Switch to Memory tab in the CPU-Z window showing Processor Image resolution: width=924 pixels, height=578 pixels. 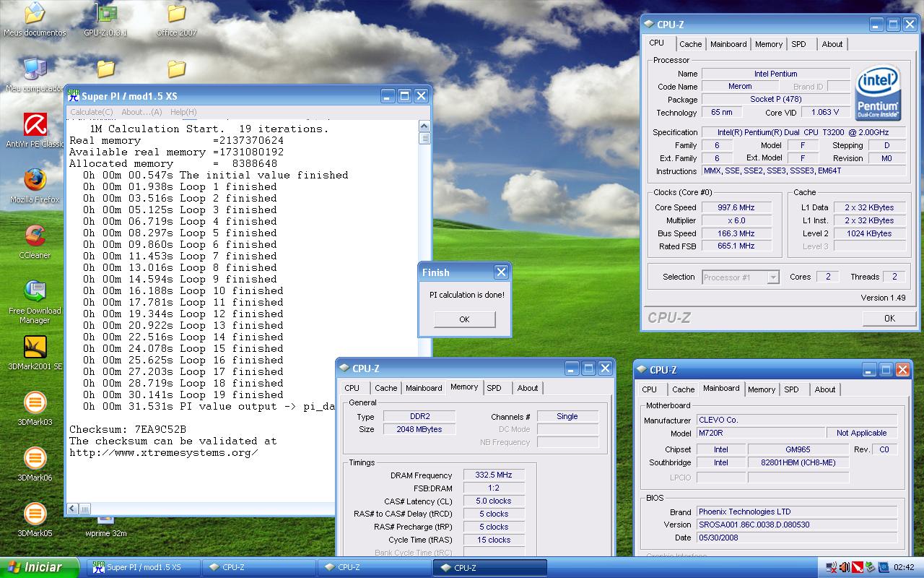[x=769, y=44]
